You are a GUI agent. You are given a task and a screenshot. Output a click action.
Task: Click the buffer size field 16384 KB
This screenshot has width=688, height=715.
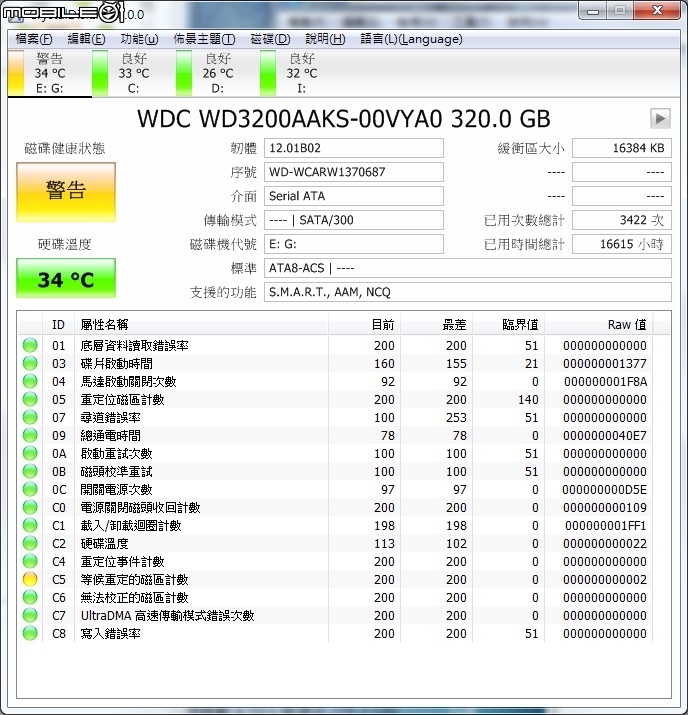[622, 148]
